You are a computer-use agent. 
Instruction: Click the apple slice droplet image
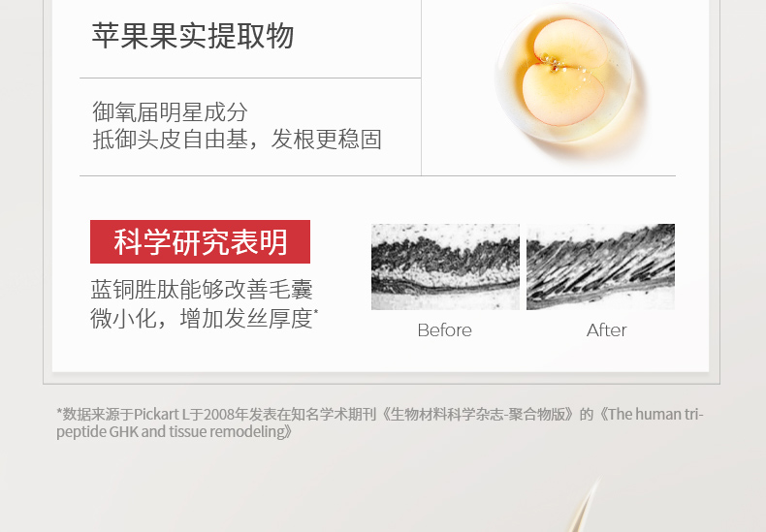566,78
